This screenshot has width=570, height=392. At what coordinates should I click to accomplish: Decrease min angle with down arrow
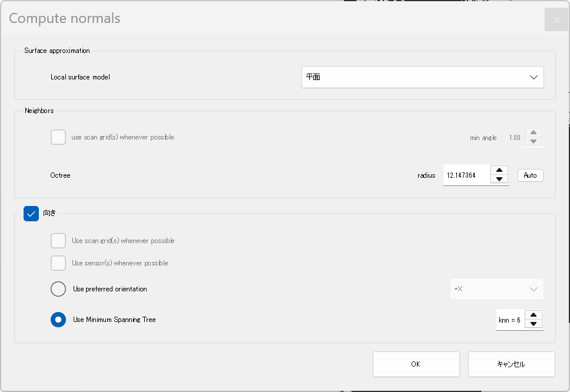click(533, 142)
